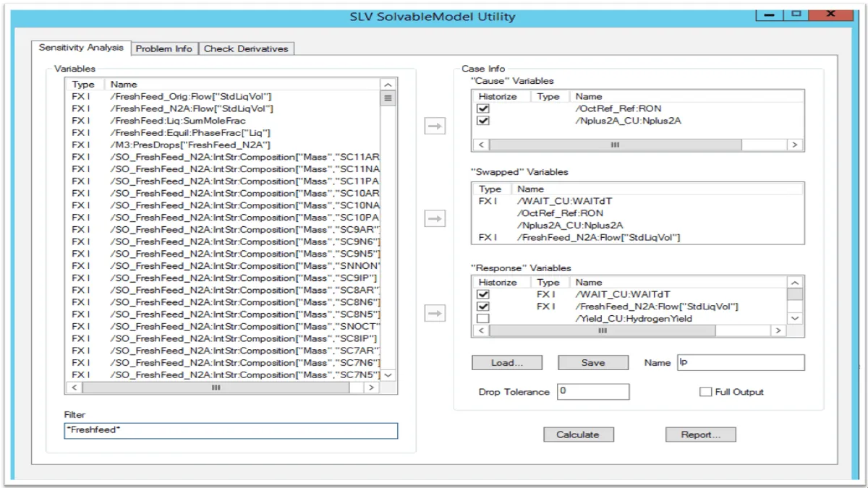Enable the Full Output checkbox
Image resolution: width=868 pixels, height=488 pixels.
point(705,392)
